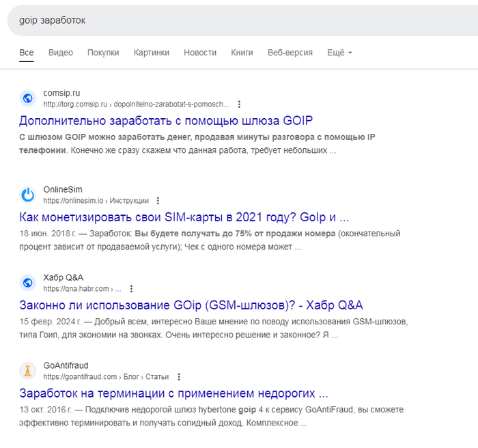Open link Дополнительно заработать с помощью шлюза GOIP
Screen dimensions: 478x448
pos(166,121)
